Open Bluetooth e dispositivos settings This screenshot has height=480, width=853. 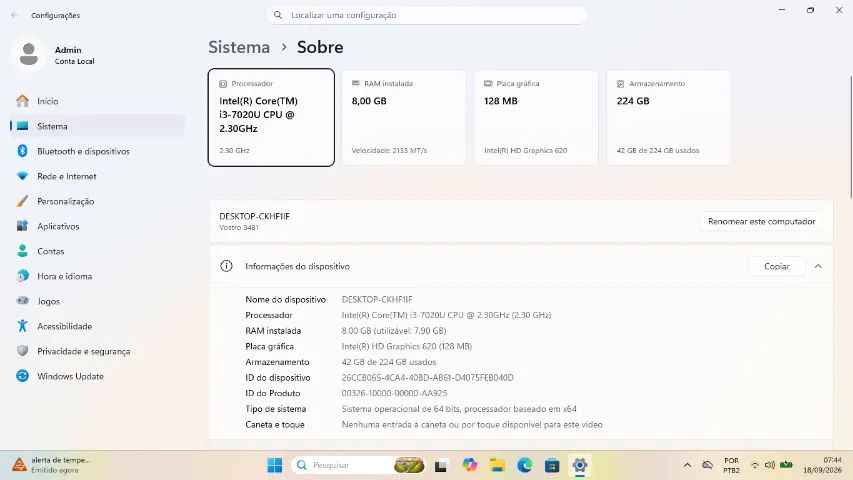pos(97,151)
